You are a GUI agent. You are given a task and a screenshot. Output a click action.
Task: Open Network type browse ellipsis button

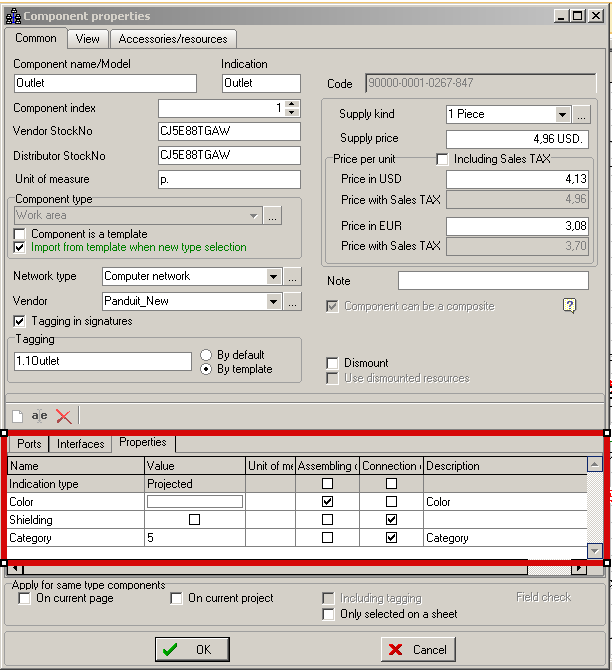(x=292, y=276)
